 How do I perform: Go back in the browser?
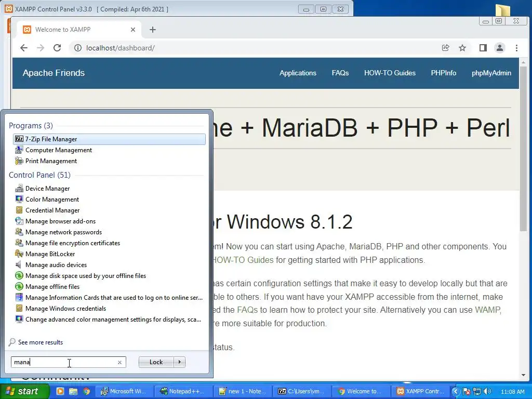pyautogui.click(x=24, y=48)
